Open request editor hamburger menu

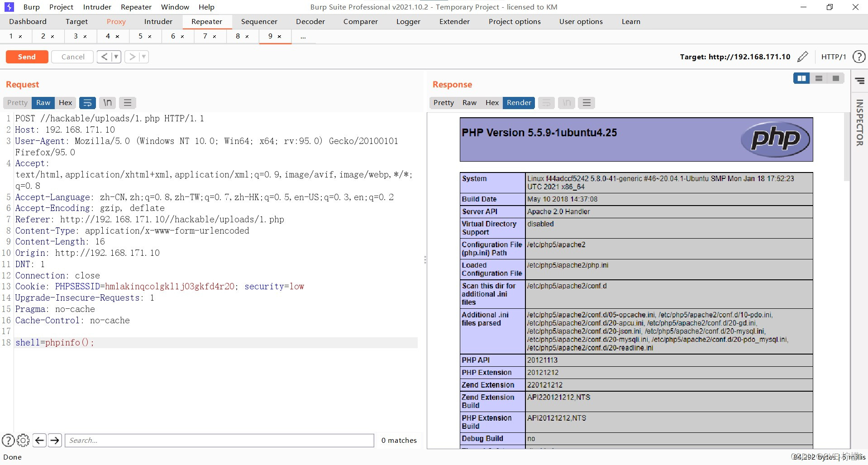coord(128,103)
